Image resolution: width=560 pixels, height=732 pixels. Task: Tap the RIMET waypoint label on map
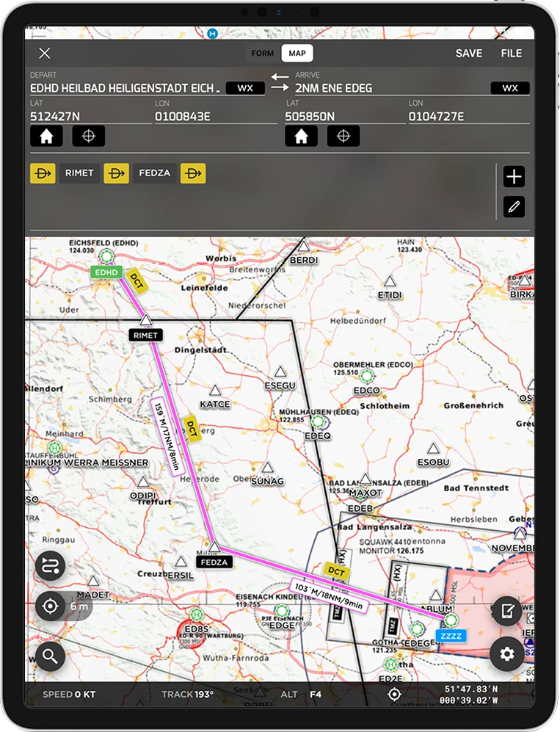coord(145,336)
